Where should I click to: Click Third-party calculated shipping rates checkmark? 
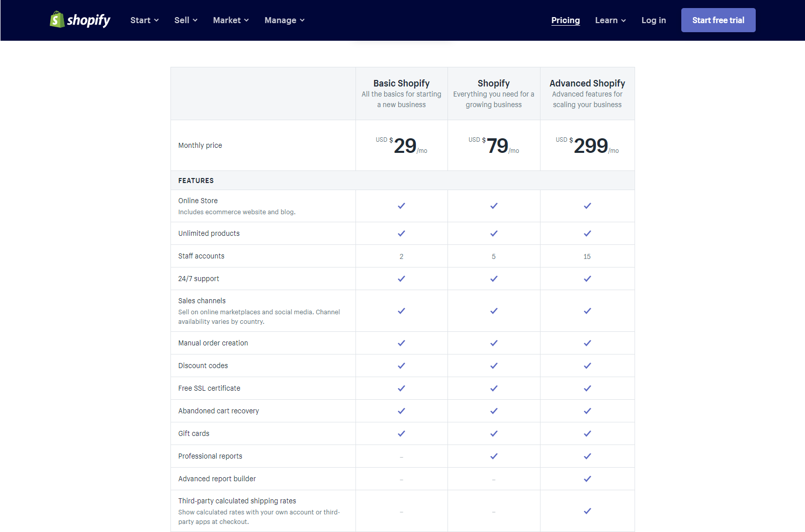coord(587,511)
